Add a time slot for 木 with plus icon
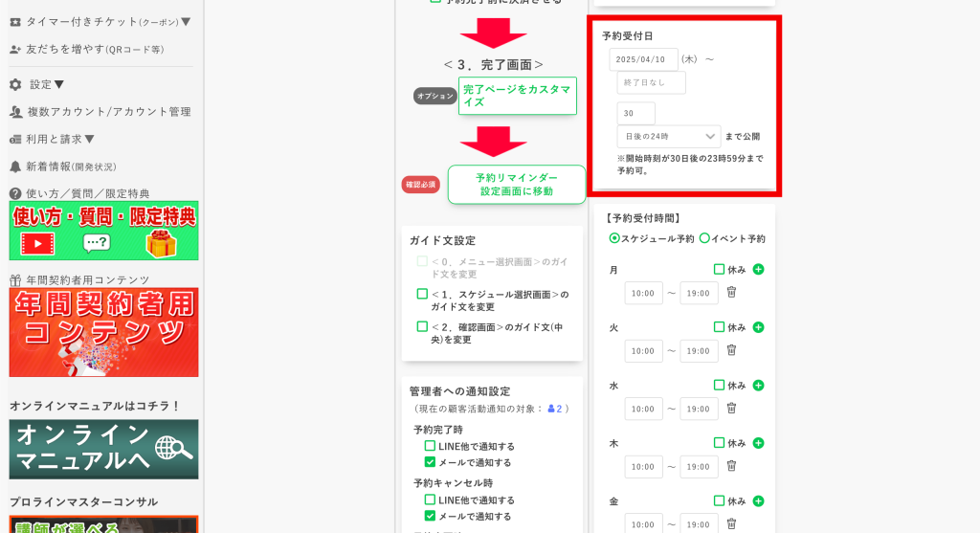This screenshot has width=980, height=533. pyautogui.click(x=758, y=443)
